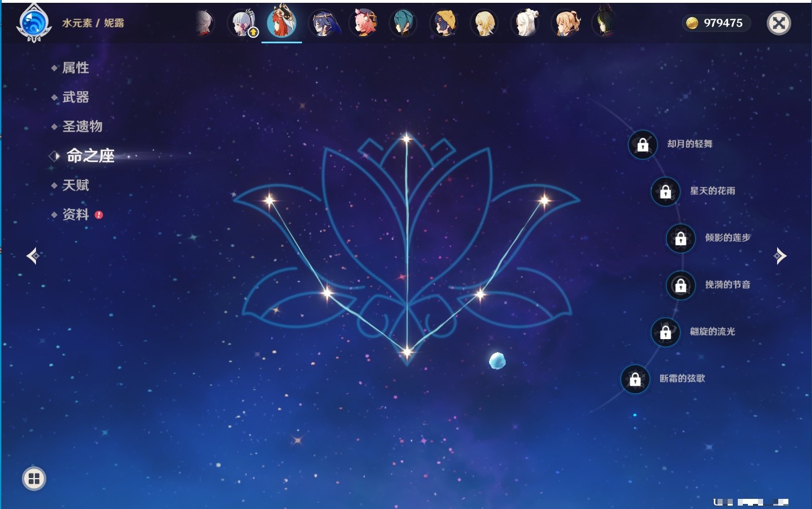The height and width of the screenshot is (509, 812).
Task: Open the grid view button at bottom left
Action: coord(34,479)
